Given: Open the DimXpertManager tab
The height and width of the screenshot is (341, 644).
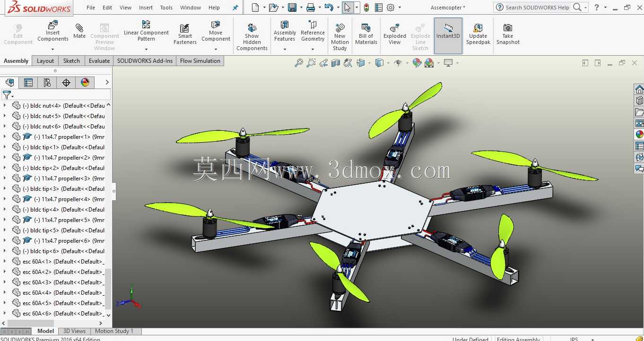Looking at the screenshot, I should tap(66, 83).
